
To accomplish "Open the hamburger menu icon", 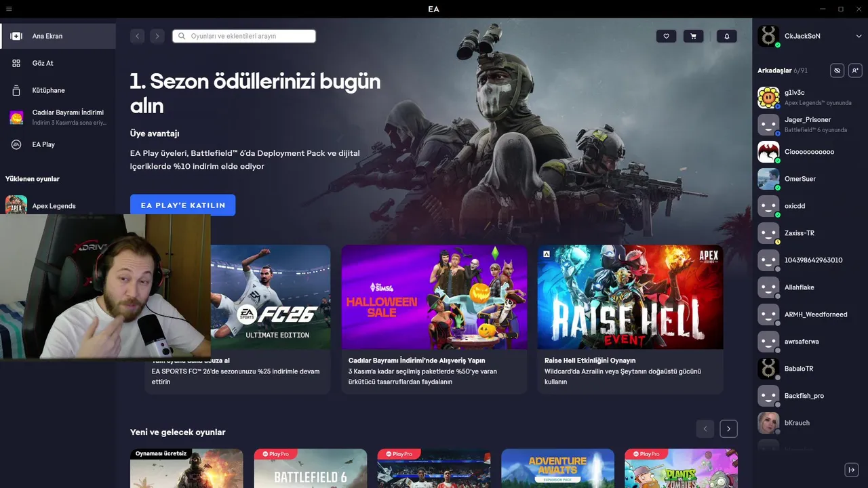I will (x=9, y=9).
